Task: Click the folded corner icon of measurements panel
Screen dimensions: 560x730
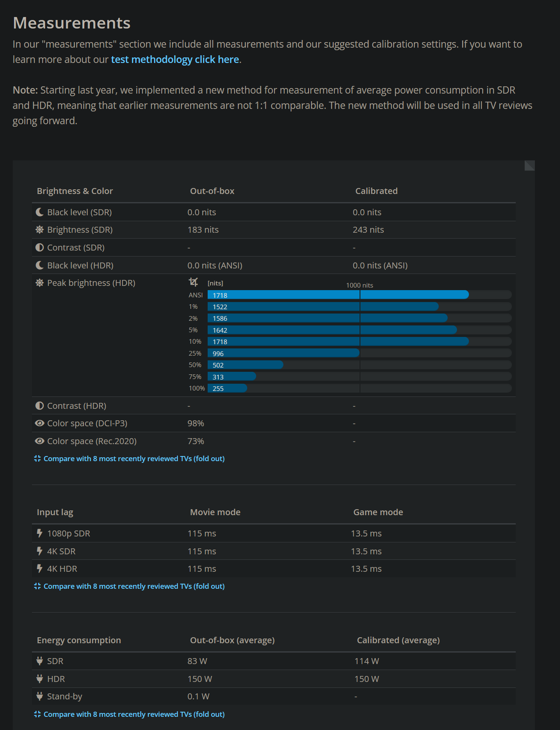Action: tap(529, 165)
